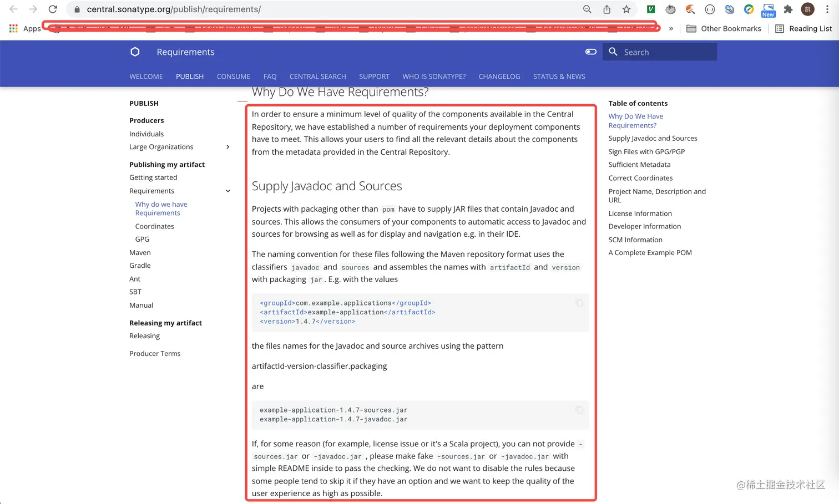The width and height of the screenshot is (839, 504).
Task: Go back with the browser back arrow
Action: tap(13, 9)
